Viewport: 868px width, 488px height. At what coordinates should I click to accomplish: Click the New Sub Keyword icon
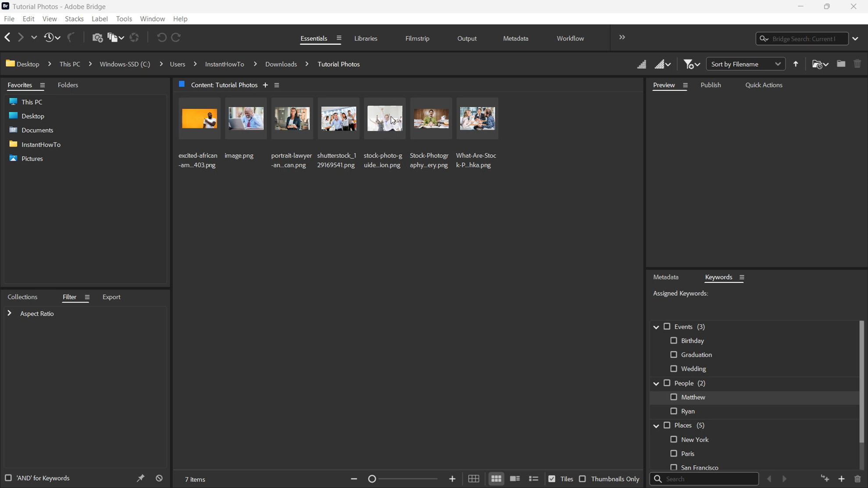pos(825,479)
